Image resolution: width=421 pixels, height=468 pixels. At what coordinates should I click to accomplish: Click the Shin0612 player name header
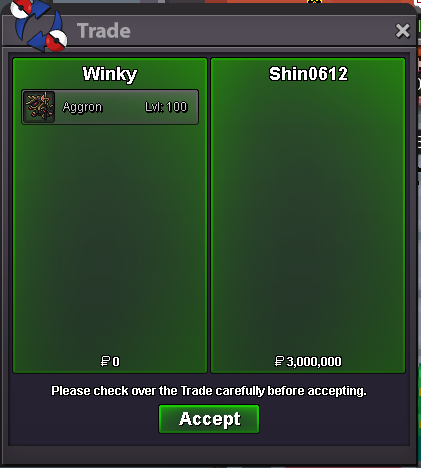click(x=308, y=74)
